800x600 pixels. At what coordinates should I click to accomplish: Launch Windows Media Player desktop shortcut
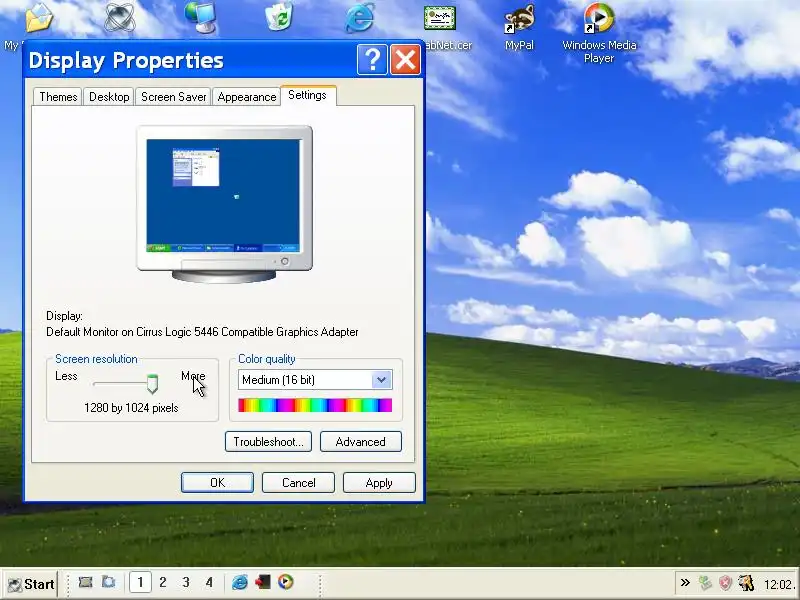point(599,17)
